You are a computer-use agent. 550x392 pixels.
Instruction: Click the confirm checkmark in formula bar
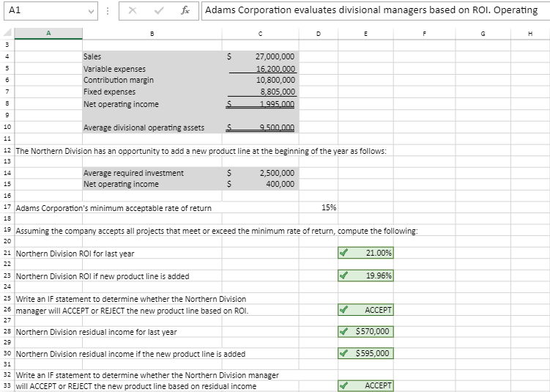point(159,10)
